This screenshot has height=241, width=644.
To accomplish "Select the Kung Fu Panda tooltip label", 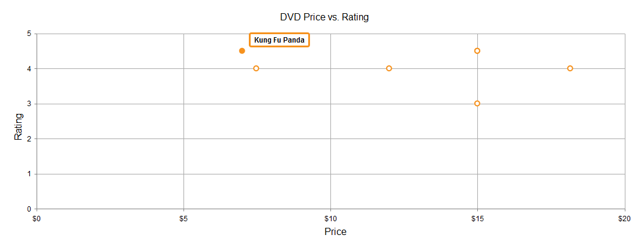I will click(279, 40).
